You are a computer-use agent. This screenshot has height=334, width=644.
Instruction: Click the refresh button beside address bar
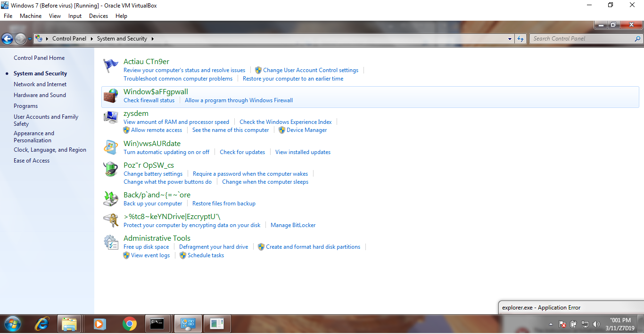(520, 39)
